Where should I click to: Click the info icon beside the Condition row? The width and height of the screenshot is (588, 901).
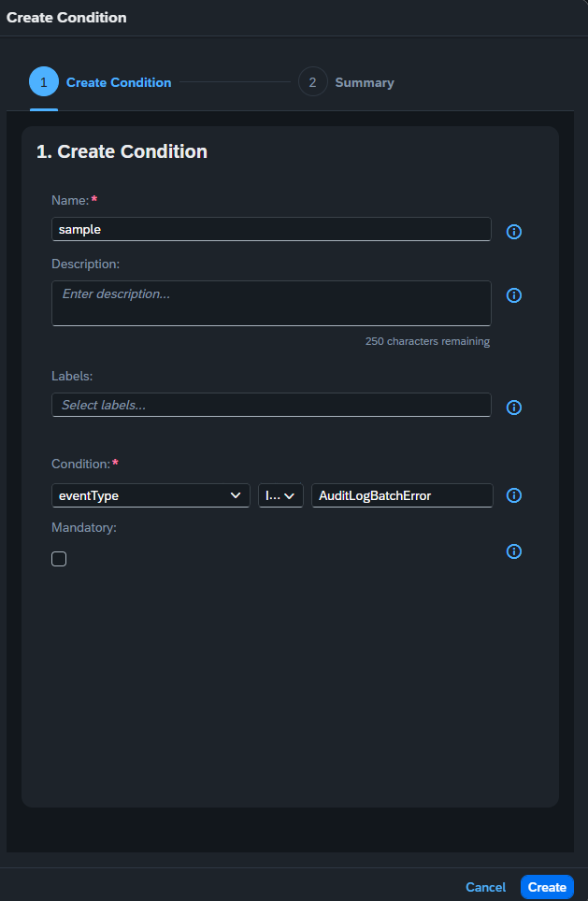point(514,495)
